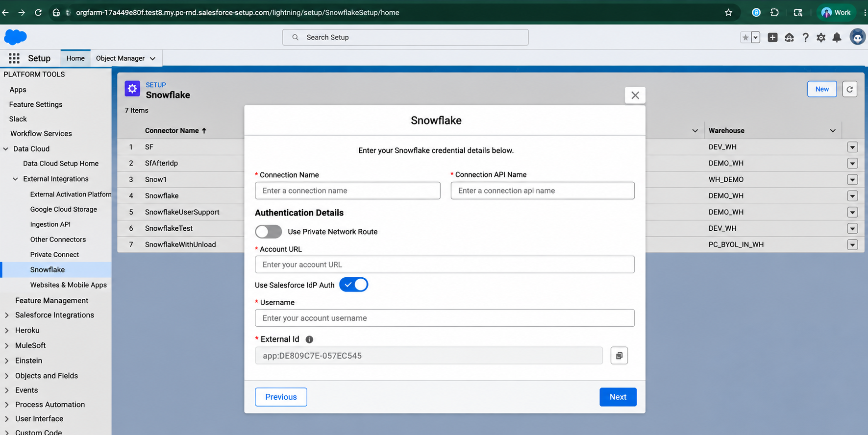Image resolution: width=868 pixels, height=435 pixels.
Task: Close the Snowflake dialog
Action: pyautogui.click(x=635, y=96)
